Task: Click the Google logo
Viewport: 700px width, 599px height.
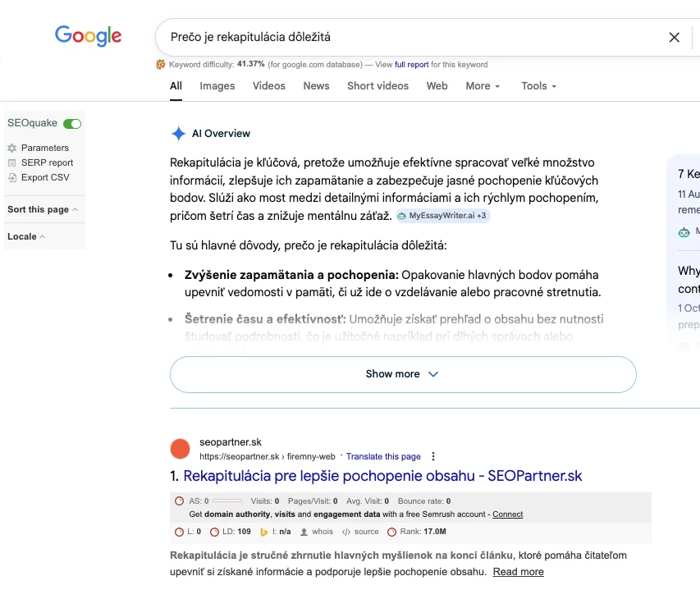Action: 88,36
